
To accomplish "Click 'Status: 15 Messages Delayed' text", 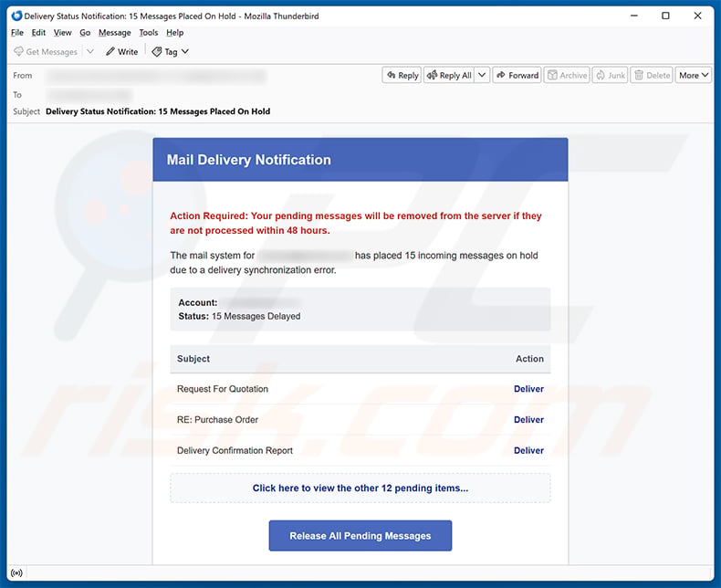I will click(239, 316).
